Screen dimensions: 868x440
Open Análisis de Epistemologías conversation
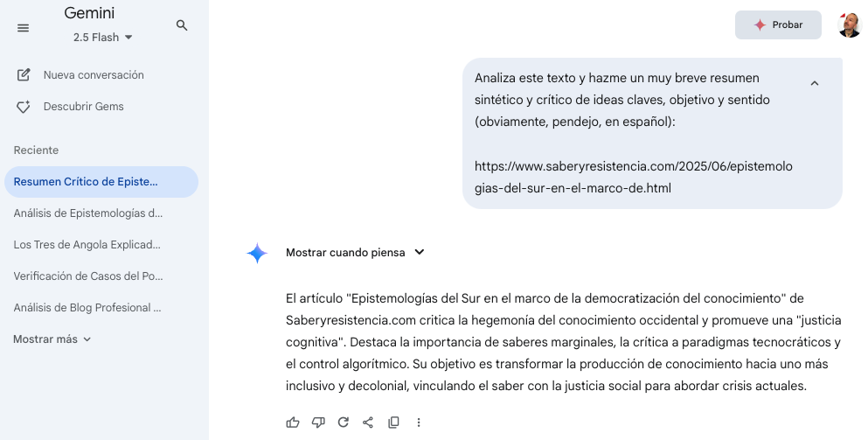(88, 213)
